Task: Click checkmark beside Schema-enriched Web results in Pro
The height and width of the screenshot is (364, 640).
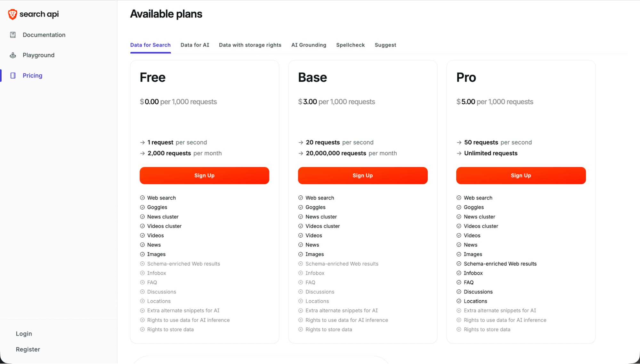Action: pyautogui.click(x=459, y=264)
